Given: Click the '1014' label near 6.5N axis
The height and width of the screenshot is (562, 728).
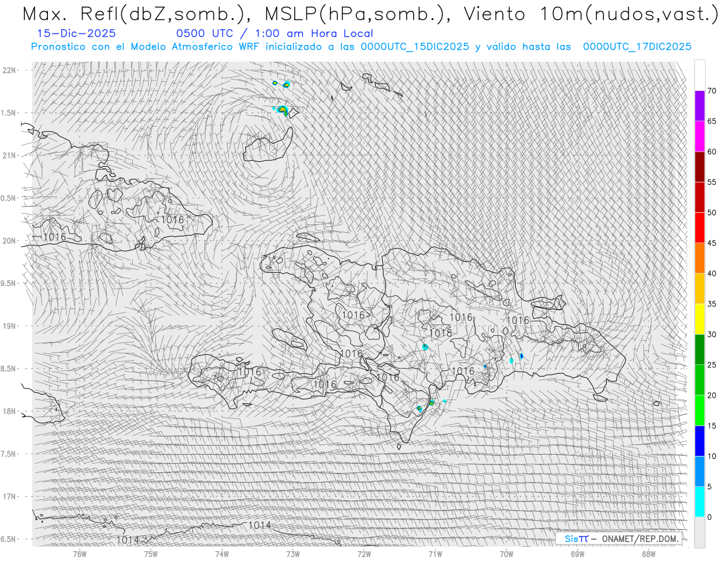Looking at the screenshot, I should (128, 540).
